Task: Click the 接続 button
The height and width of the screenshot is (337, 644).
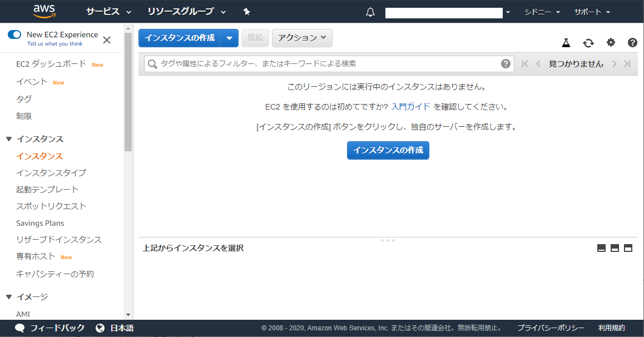Action: 255,38
